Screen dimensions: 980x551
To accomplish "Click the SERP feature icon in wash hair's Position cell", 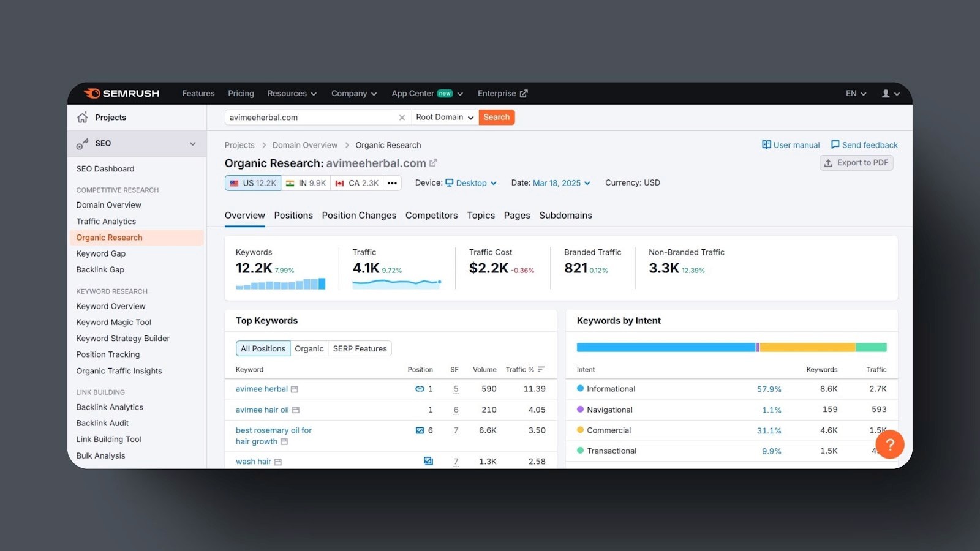I will [x=428, y=461].
